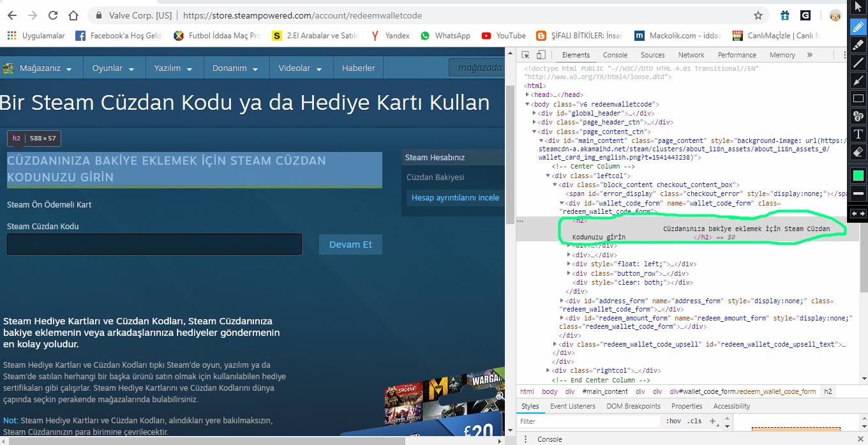Screen dimensions: 868x445
Task: View site info via the lock icon
Action: (98, 15)
